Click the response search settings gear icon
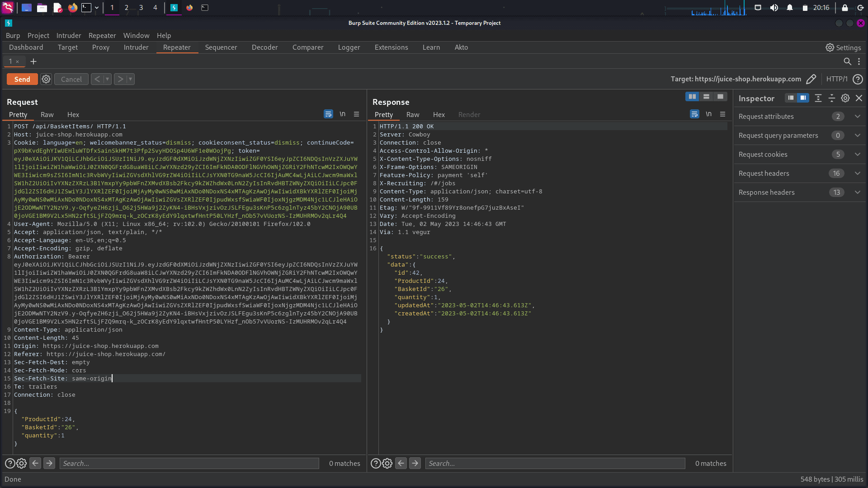The width and height of the screenshot is (868, 488). tap(387, 463)
